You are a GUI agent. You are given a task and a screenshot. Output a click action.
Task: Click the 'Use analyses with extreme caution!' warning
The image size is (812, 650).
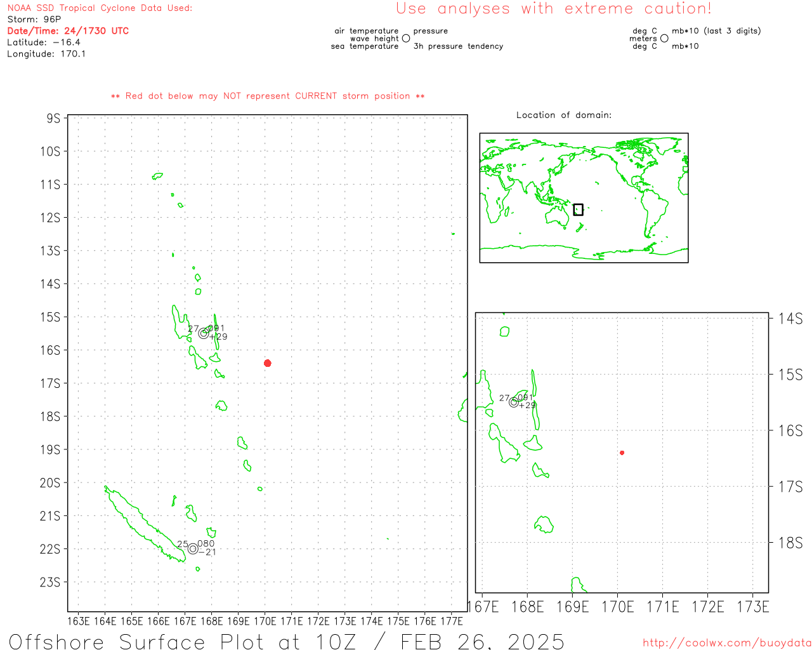[554, 9]
